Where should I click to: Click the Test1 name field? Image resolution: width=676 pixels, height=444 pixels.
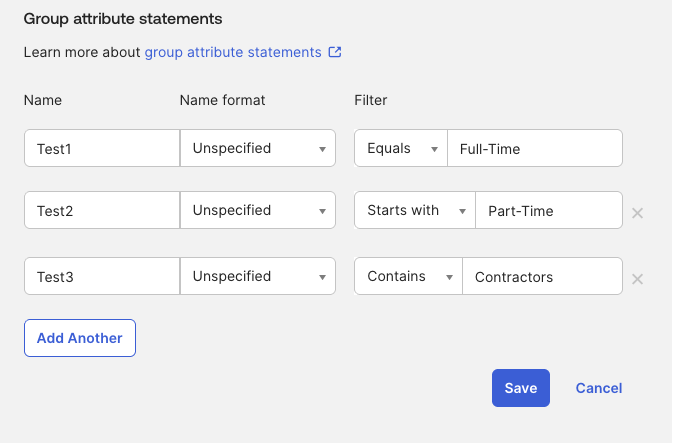[x=101, y=148]
